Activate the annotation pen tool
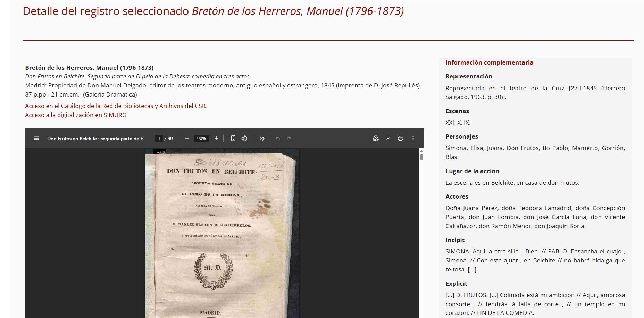644x318 pixels. [x=262, y=138]
